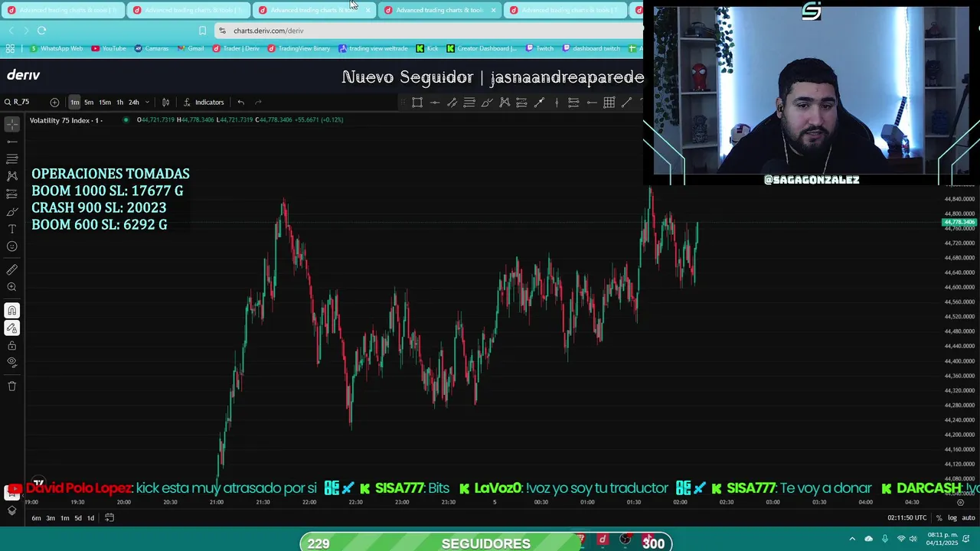Reload the browser page
The image size is (980, 551).
[41, 31]
